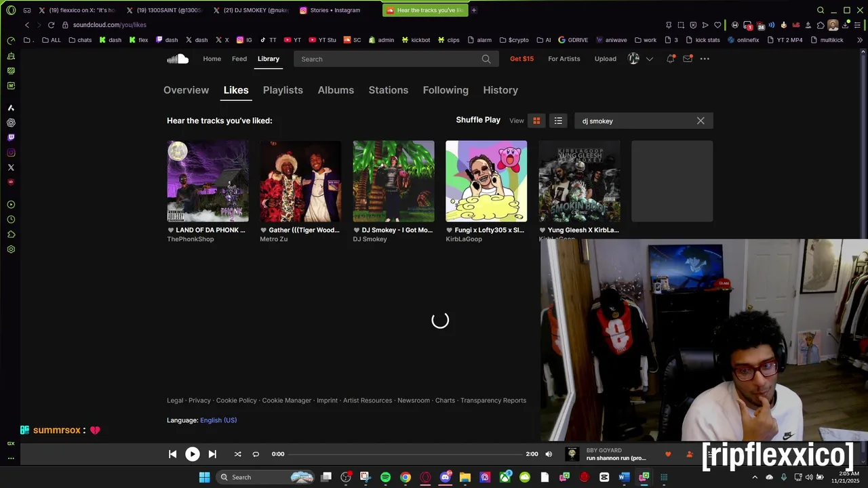This screenshot has width=868, height=488.
Task: Click the Get $15 link
Action: 521,59
